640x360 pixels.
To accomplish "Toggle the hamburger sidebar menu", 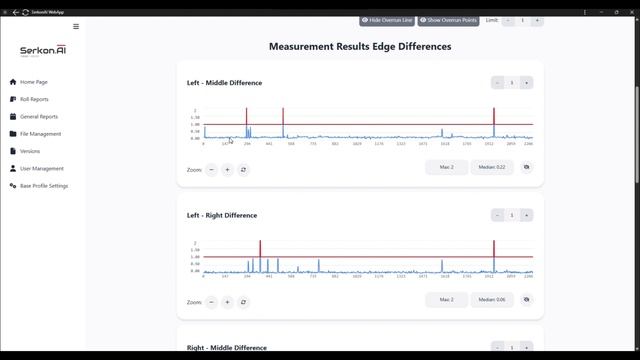I will pyautogui.click(x=76, y=27).
